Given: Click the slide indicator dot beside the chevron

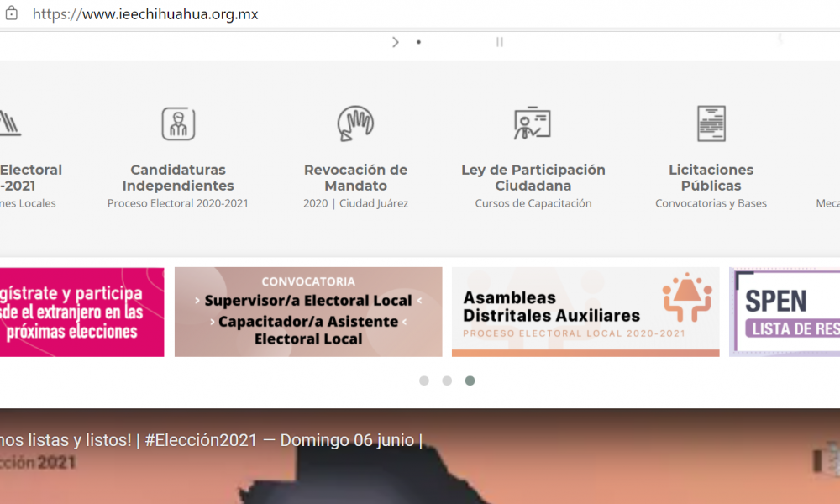Looking at the screenshot, I should click(x=419, y=42).
